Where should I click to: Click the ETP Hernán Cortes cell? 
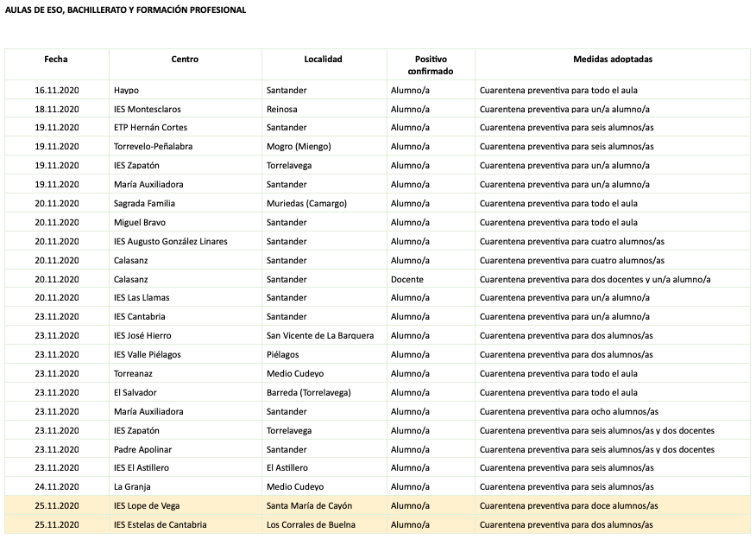coord(150,128)
